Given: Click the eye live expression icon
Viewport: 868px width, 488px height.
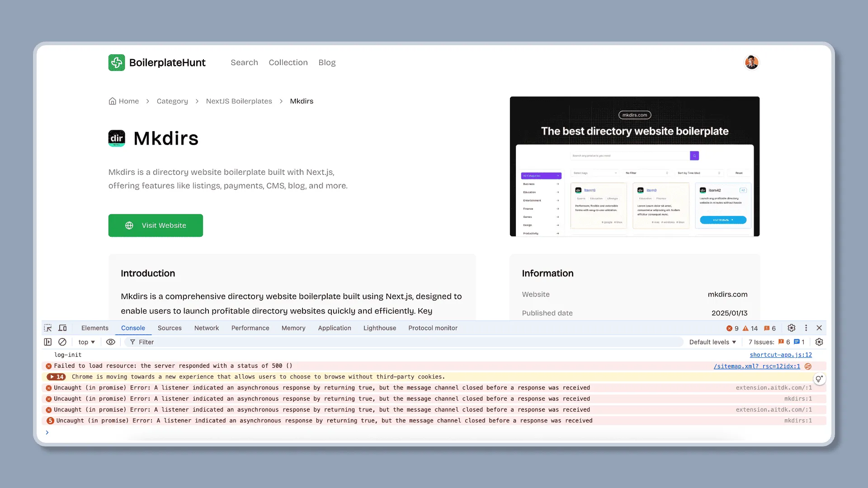Looking at the screenshot, I should coord(110,342).
